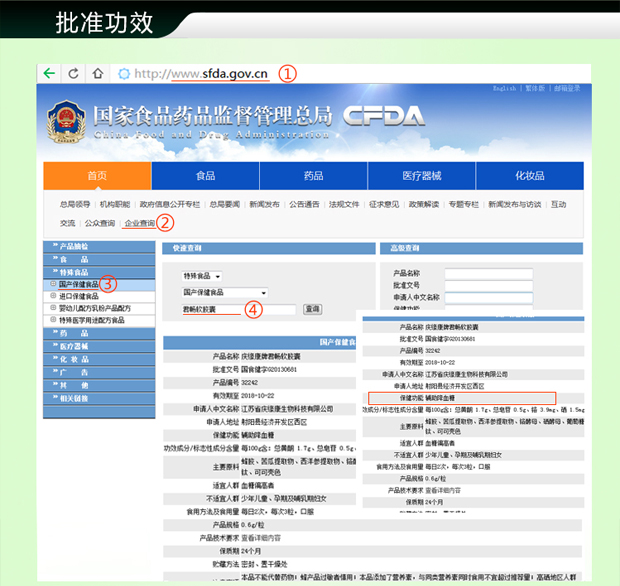
Task: Open the 机构职能 link
Action: tap(115, 204)
